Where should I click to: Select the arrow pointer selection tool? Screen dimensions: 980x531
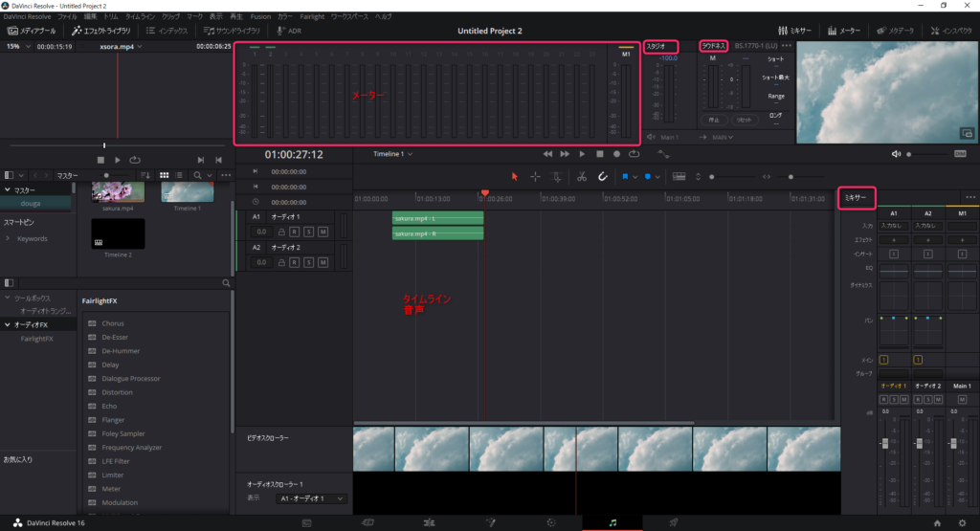[x=514, y=177]
